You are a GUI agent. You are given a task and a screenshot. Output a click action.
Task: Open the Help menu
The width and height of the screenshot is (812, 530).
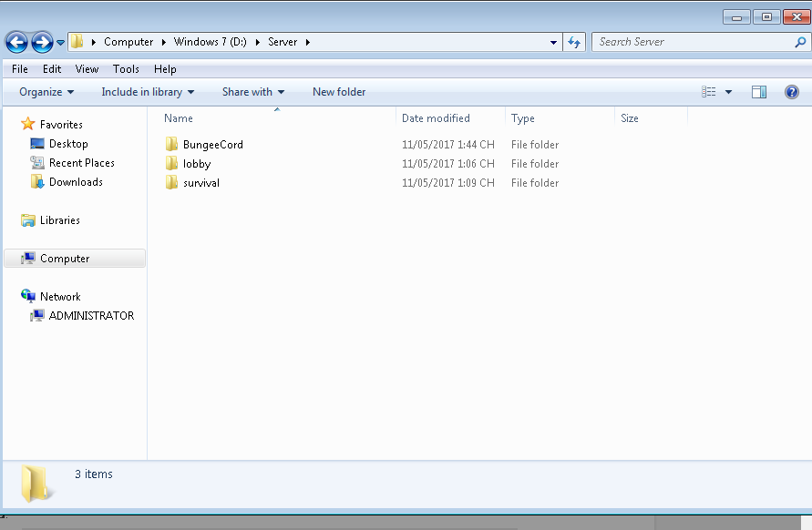coord(165,69)
